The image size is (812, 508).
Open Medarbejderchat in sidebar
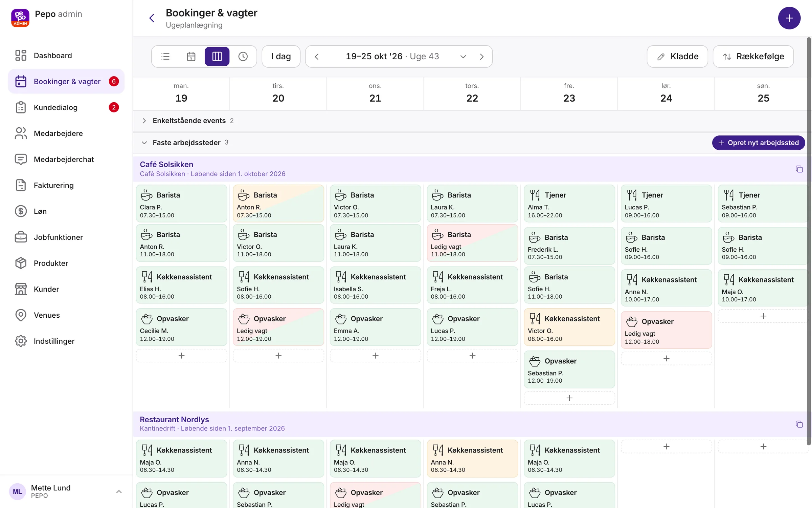pyautogui.click(x=66, y=159)
